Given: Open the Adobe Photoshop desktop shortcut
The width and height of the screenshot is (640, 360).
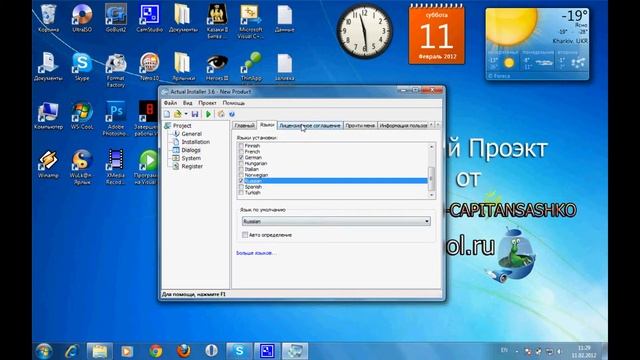Looking at the screenshot, I should [x=116, y=118].
